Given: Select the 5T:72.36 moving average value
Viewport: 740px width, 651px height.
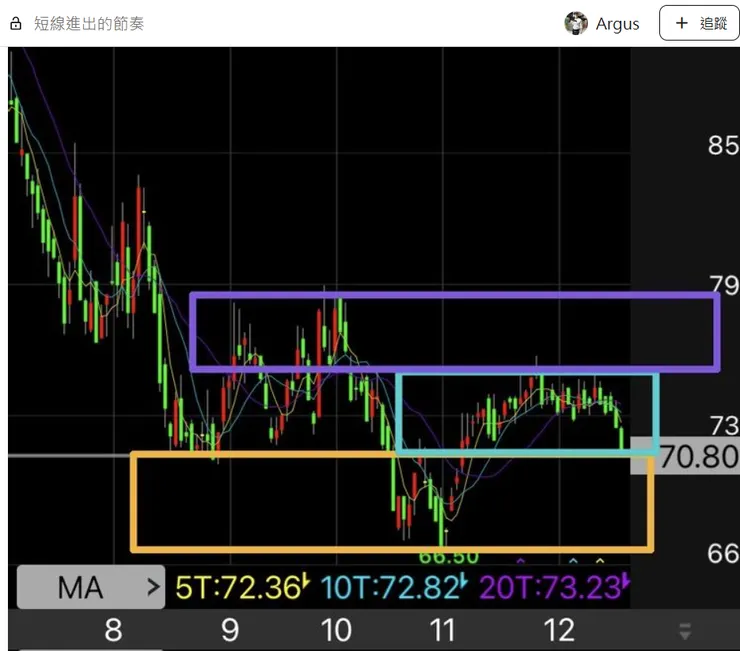Looking at the screenshot, I should point(242,587).
